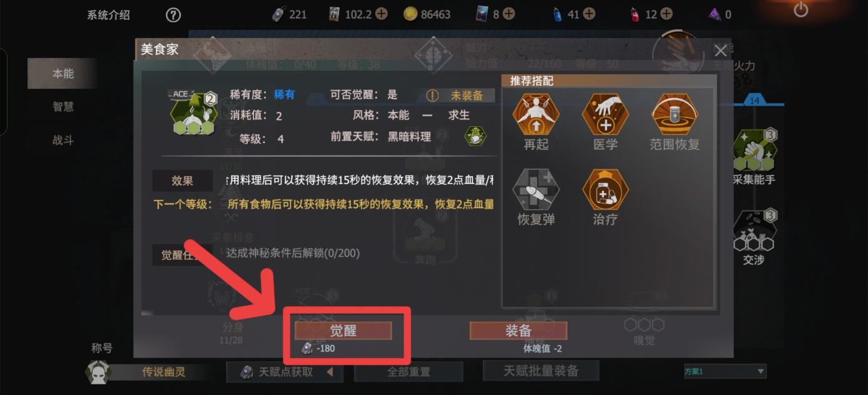The width and height of the screenshot is (868, 395).
Task: Select the 治疗 talent icon
Action: 605,189
